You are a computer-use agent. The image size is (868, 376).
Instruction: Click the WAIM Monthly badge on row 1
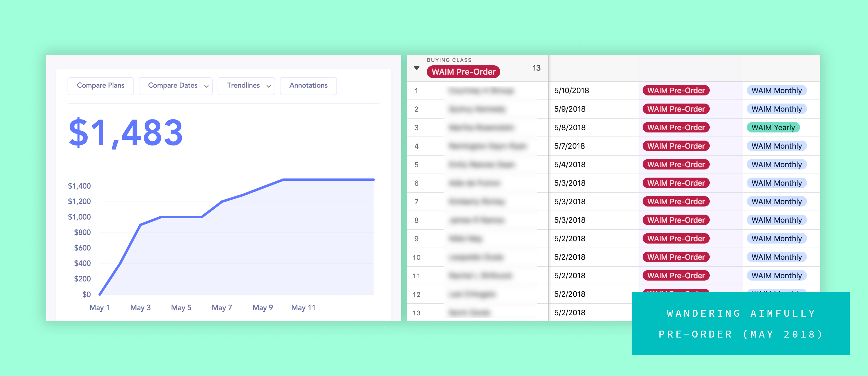tap(776, 90)
